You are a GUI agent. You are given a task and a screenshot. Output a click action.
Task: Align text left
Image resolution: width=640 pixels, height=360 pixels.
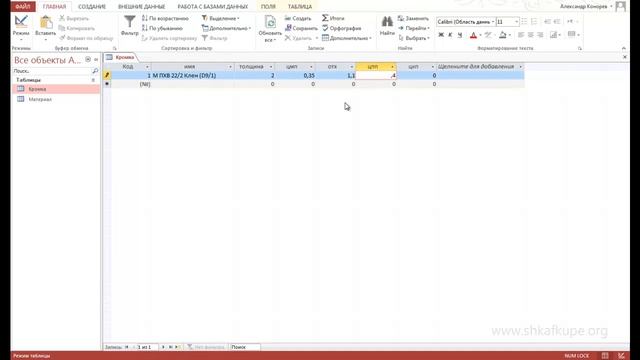pos(521,35)
